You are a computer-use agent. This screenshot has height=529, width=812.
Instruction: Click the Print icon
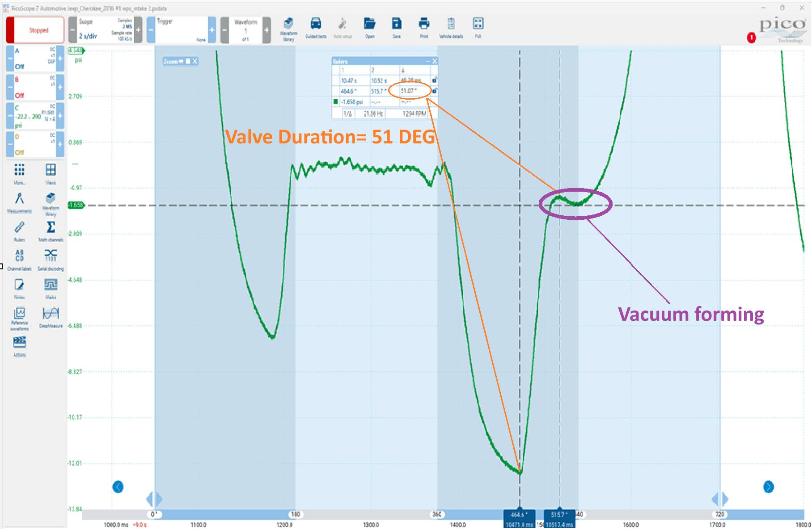point(423,28)
